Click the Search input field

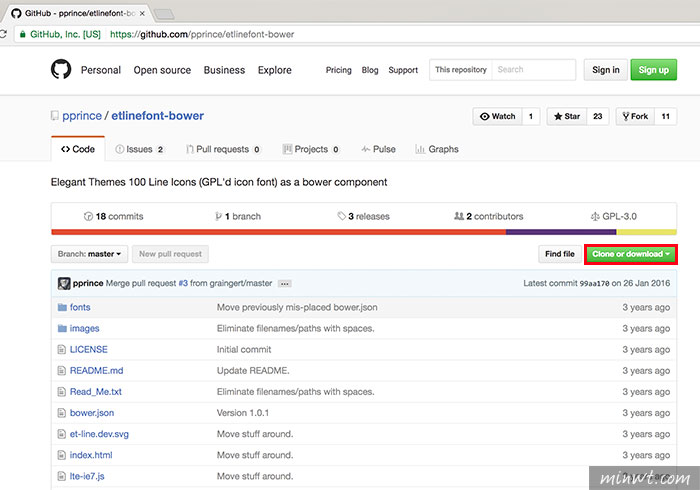coord(533,70)
